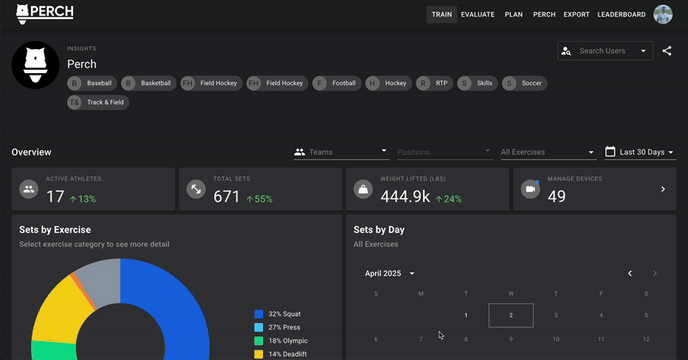Click the Perch owl organization avatar
Image resolution: width=688 pixels, height=360 pixels.
tap(36, 65)
